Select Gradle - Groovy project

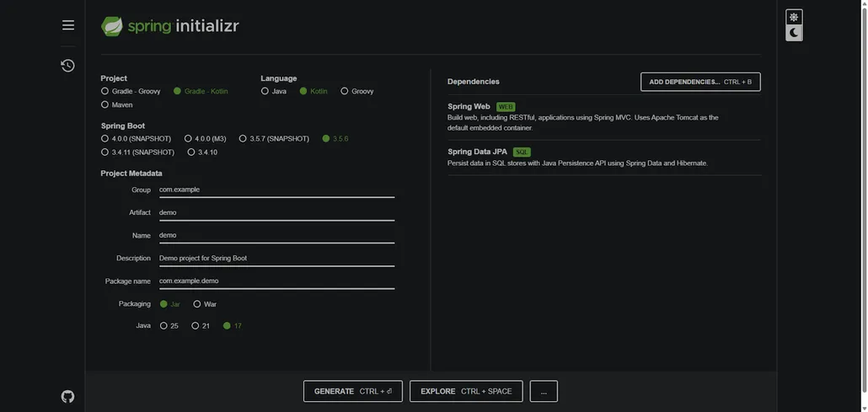[x=104, y=91]
